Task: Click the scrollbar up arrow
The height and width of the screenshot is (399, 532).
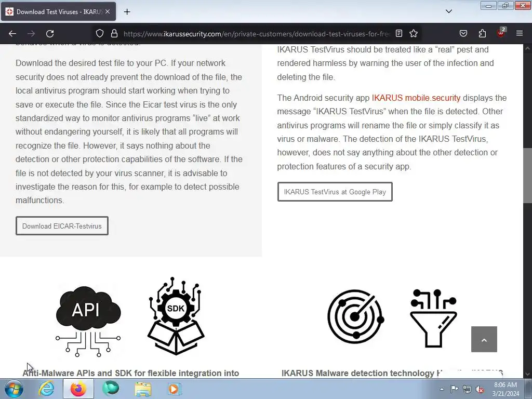Action: coord(528,48)
